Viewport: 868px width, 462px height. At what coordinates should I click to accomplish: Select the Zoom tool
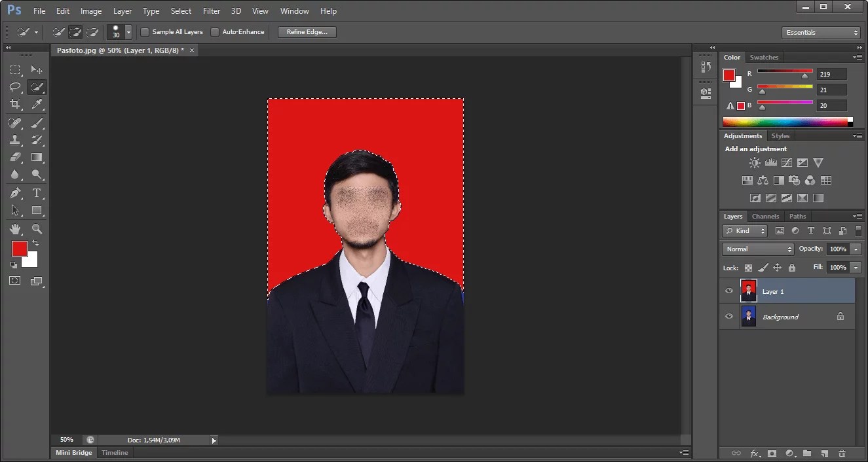tap(37, 229)
